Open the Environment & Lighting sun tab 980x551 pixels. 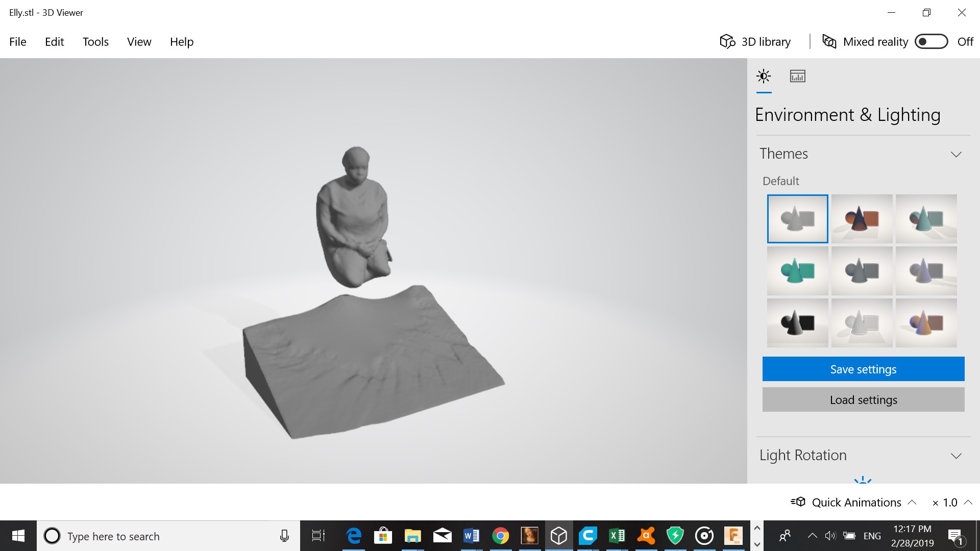coord(764,77)
